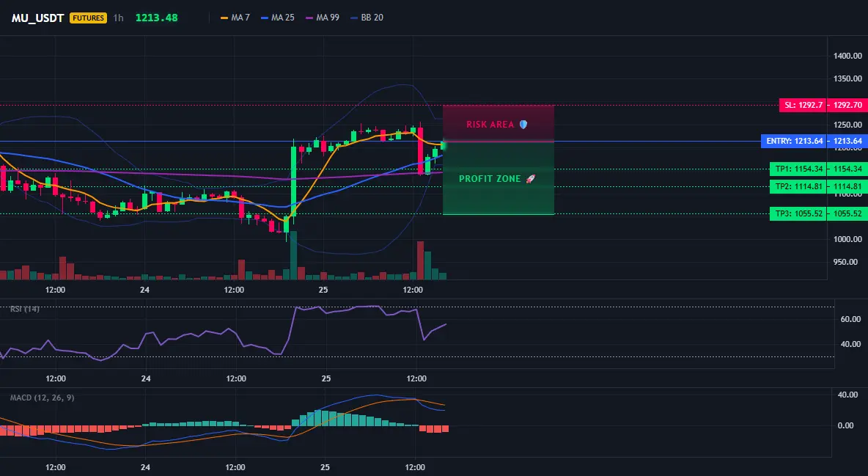Click the PROFIT ZONE box
The height and width of the screenshot is (476, 868).
pos(499,178)
